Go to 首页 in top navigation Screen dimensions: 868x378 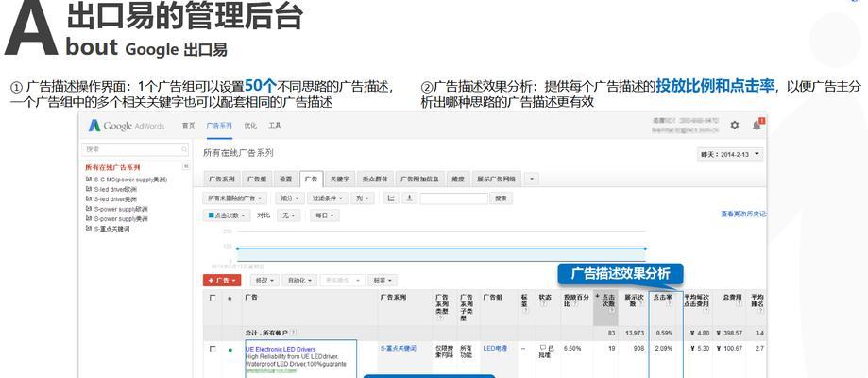[x=188, y=126]
